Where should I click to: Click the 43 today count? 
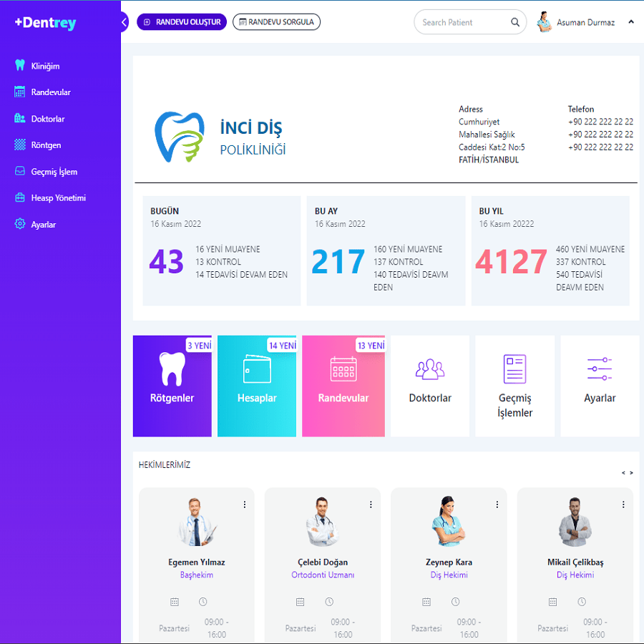point(166,262)
